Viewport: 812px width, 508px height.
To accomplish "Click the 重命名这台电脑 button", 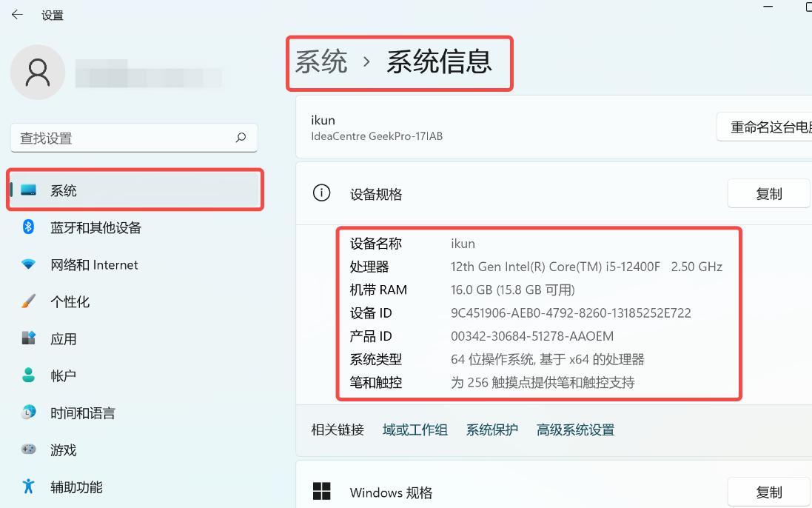I will tap(765, 127).
